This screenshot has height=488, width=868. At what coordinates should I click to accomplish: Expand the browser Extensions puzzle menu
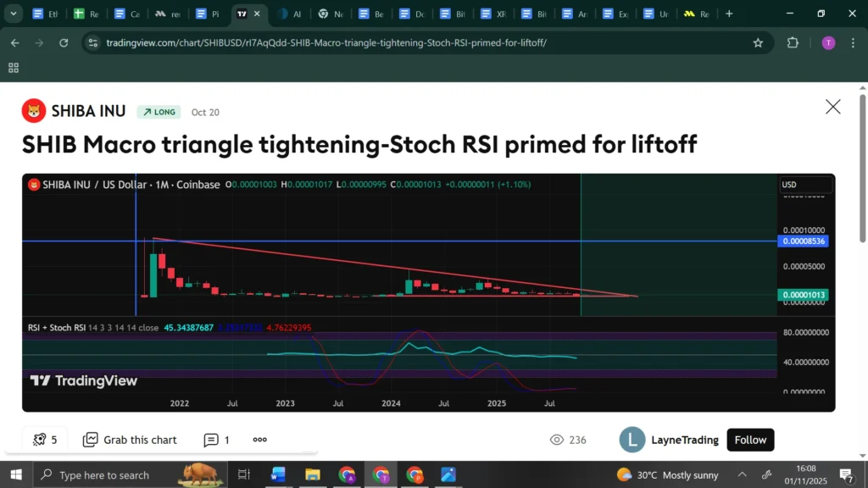tap(793, 42)
